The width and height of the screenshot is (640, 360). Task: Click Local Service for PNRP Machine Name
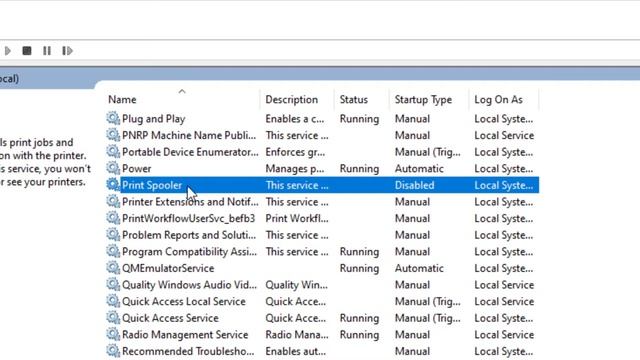[504, 136]
